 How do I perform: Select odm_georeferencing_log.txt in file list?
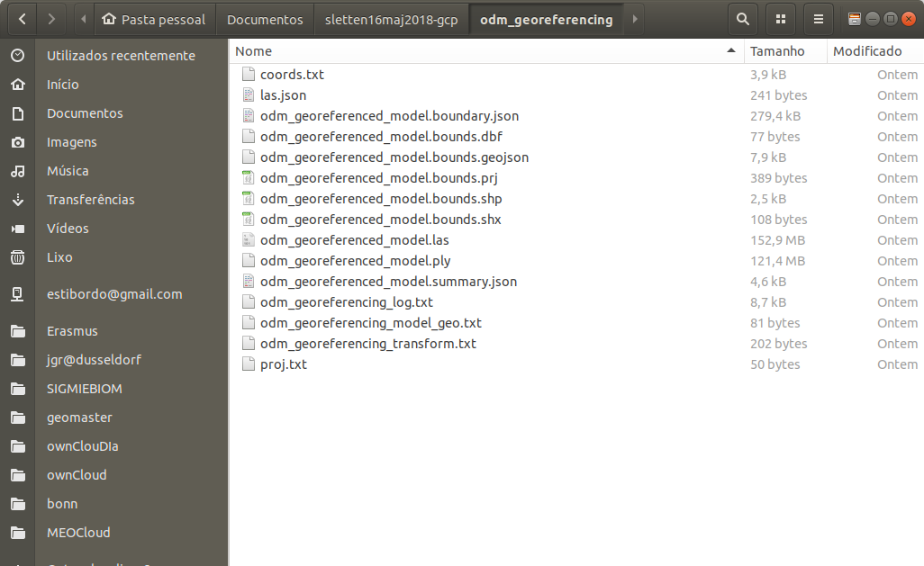click(346, 302)
